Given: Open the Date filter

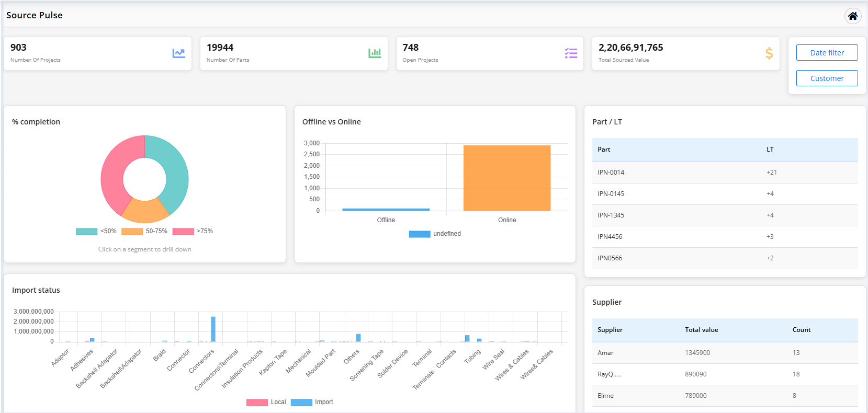Looking at the screenshot, I should coord(827,53).
